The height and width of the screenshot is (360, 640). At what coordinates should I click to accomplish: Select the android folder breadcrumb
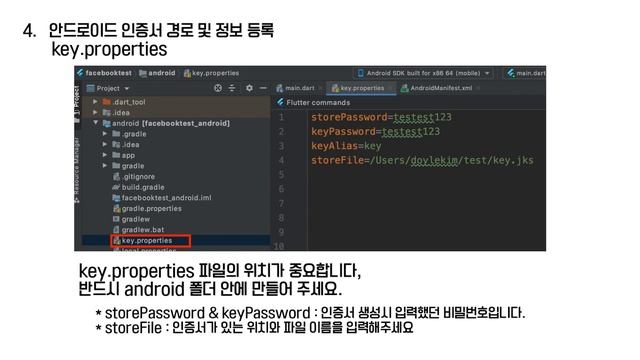pyautogui.click(x=157, y=73)
